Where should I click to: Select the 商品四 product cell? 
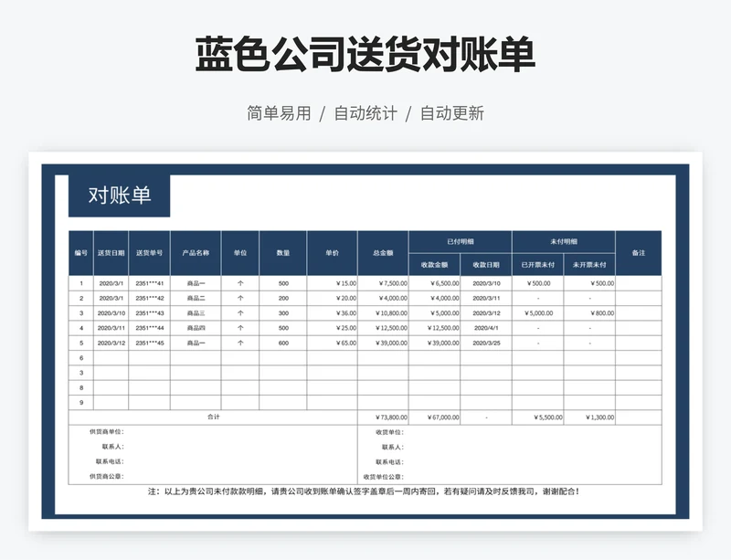[196, 328]
